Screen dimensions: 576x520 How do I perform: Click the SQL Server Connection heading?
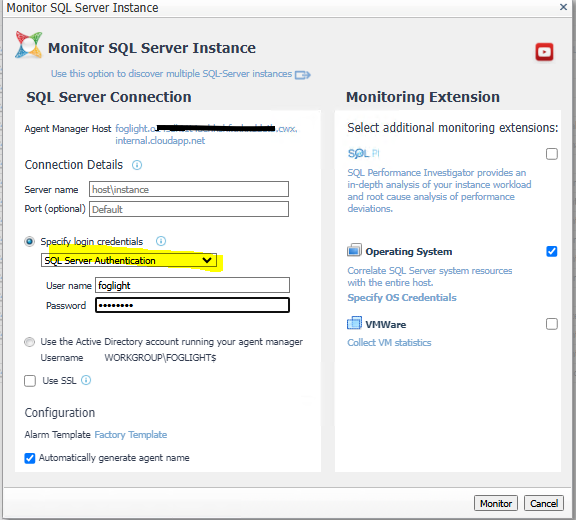[109, 97]
